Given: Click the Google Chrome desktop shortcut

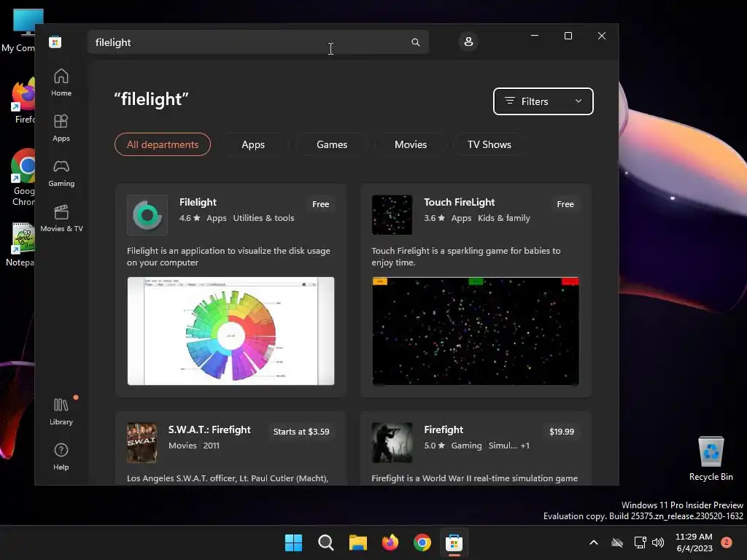Looking at the screenshot, I should pos(23,177).
